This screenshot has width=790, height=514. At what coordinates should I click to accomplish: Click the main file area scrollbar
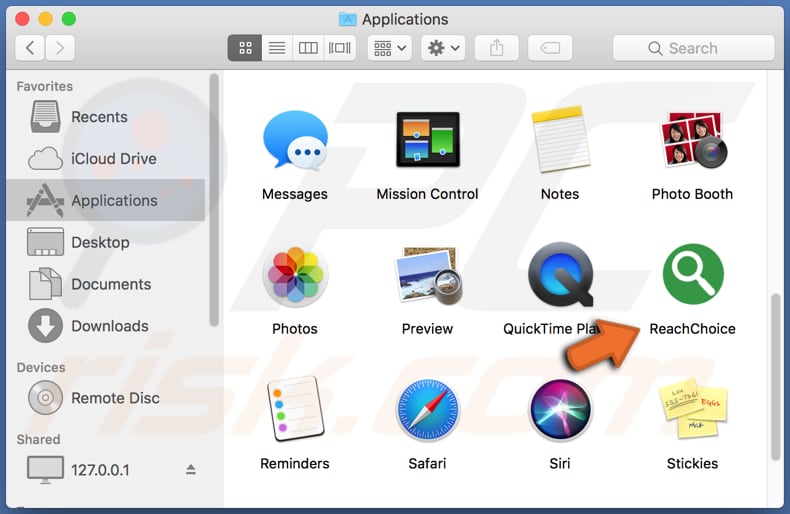[775, 377]
